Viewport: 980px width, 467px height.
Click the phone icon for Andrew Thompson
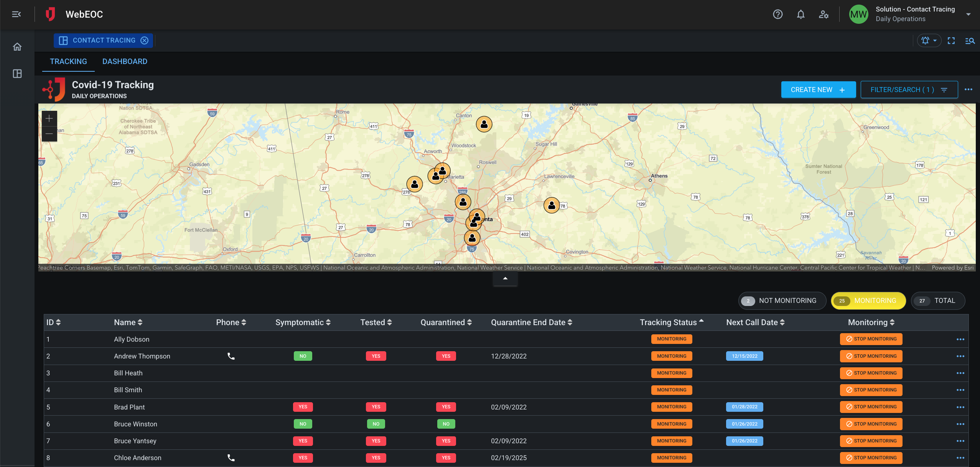coord(231,356)
